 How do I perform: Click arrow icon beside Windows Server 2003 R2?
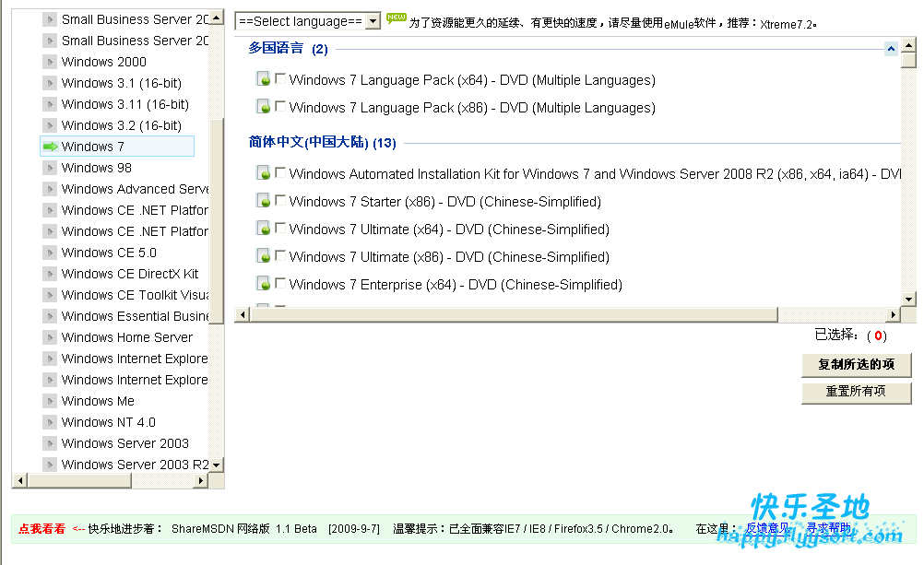pos(50,465)
